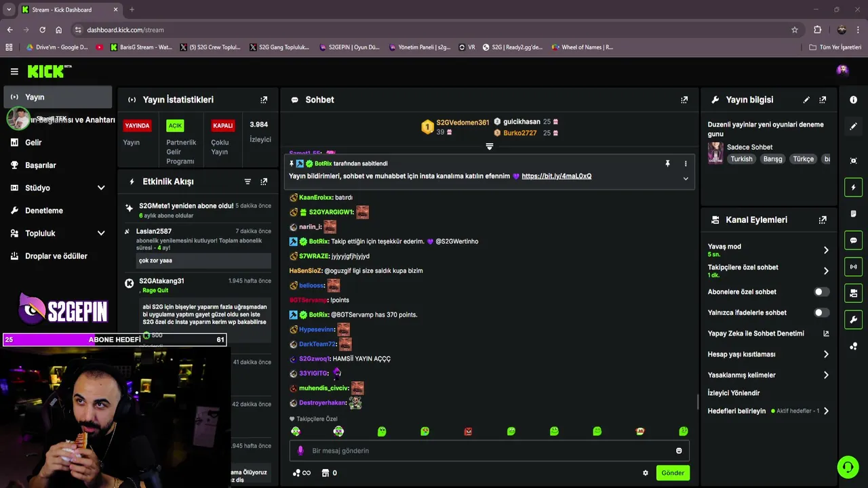Screen dimensions: 868x488
Task: Toggle Yalnızca ifadelerle sohbet switch
Action: [x=821, y=313]
